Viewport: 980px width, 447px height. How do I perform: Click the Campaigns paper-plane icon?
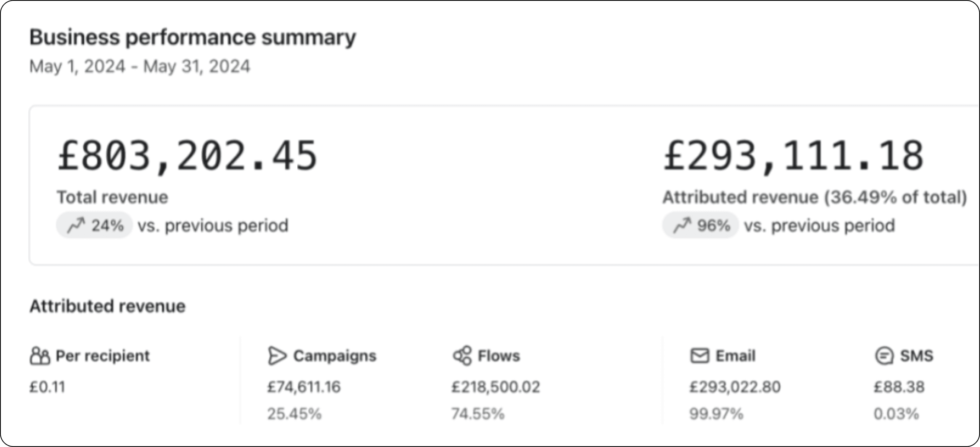point(276,356)
